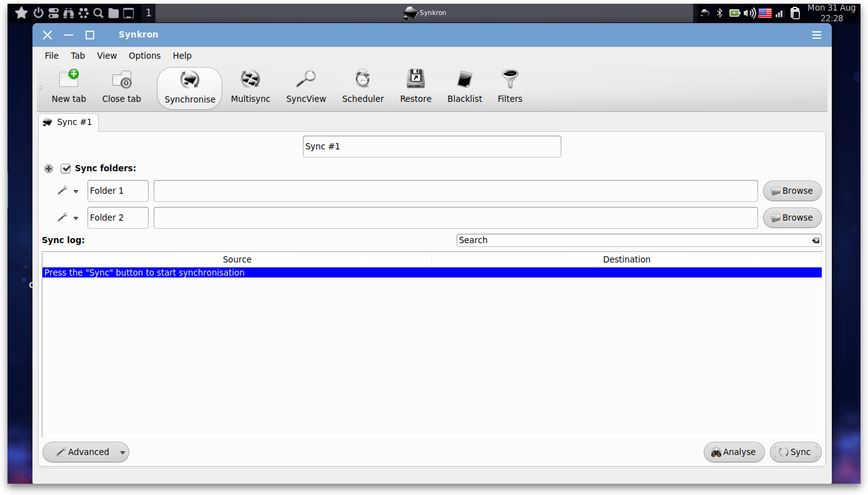This screenshot has width=868, height=495.
Task: Click the Source column header
Action: pyautogui.click(x=237, y=259)
